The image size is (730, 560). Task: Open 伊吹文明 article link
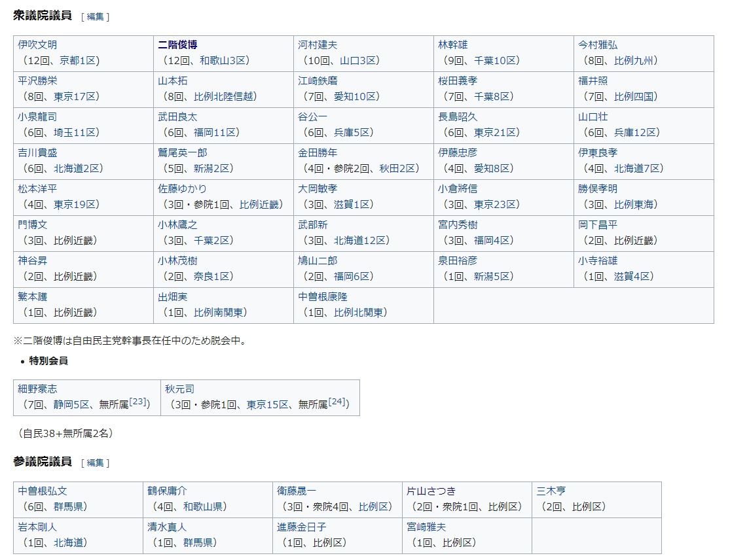click(x=37, y=44)
